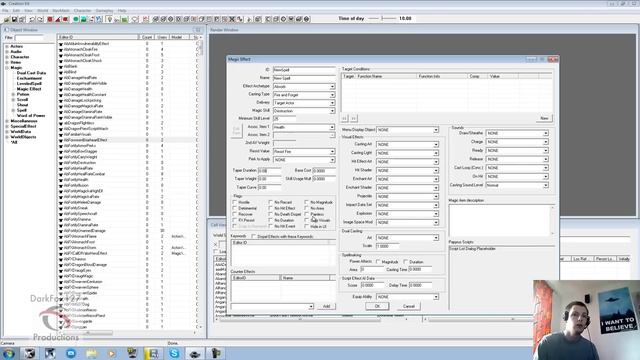
Task: Open the Casting Art dropdown
Action: point(436,144)
